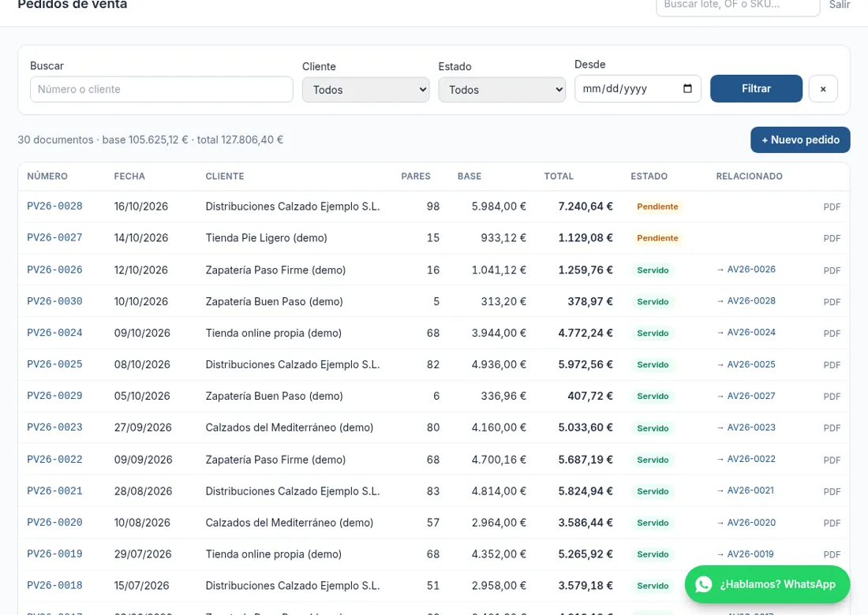Viewport: 868px width, 615px height.
Task: Go to related delivery note AV26-0025
Action: (x=746, y=364)
